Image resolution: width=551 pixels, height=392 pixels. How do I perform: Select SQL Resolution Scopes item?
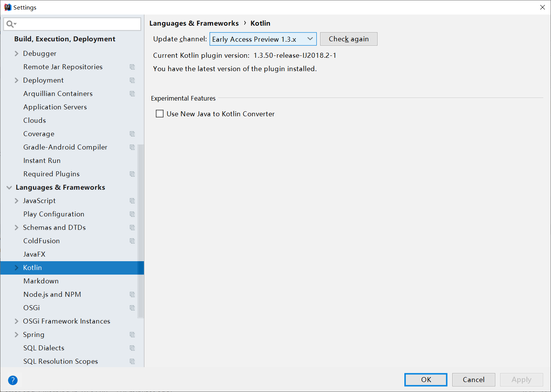(60, 361)
